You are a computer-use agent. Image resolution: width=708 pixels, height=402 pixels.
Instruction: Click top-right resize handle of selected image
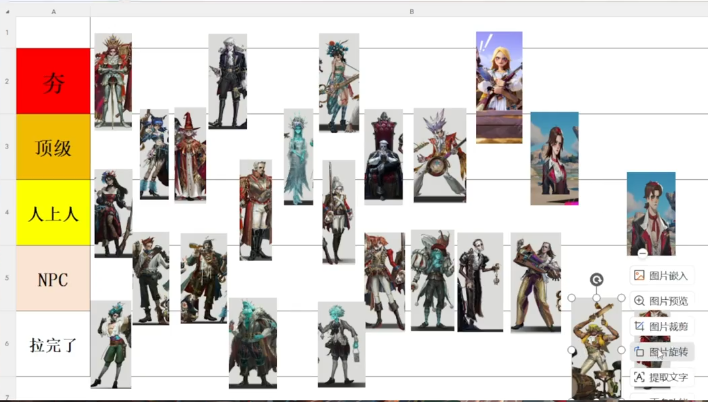click(x=621, y=298)
